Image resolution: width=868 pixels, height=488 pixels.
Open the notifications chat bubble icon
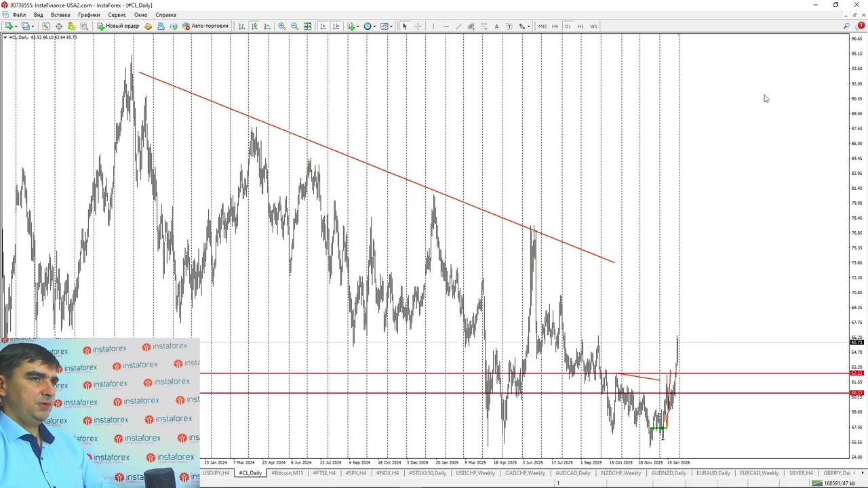tap(861, 26)
